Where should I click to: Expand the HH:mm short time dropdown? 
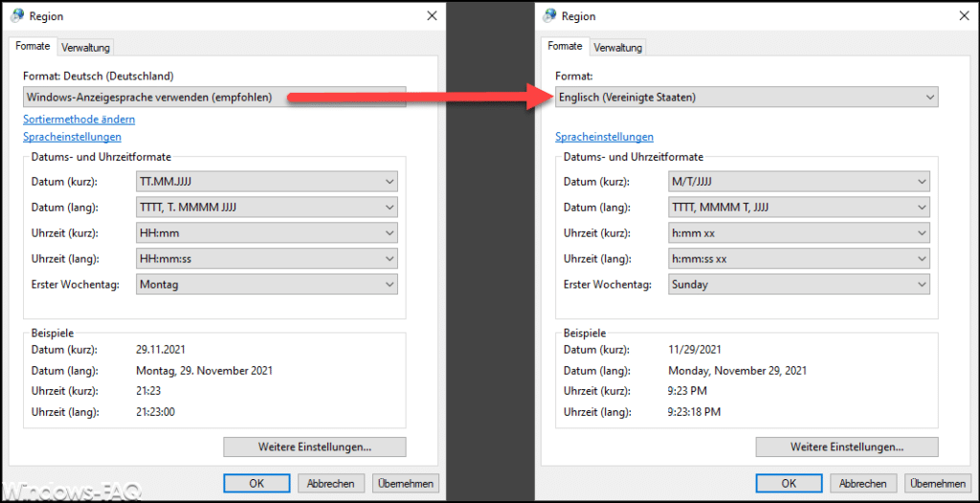click(266, 233)
